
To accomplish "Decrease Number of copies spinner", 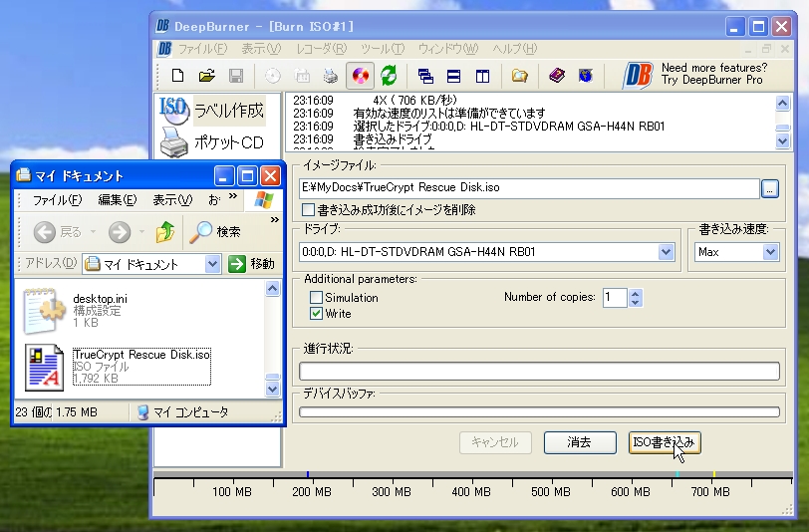I will click(635, 302).
